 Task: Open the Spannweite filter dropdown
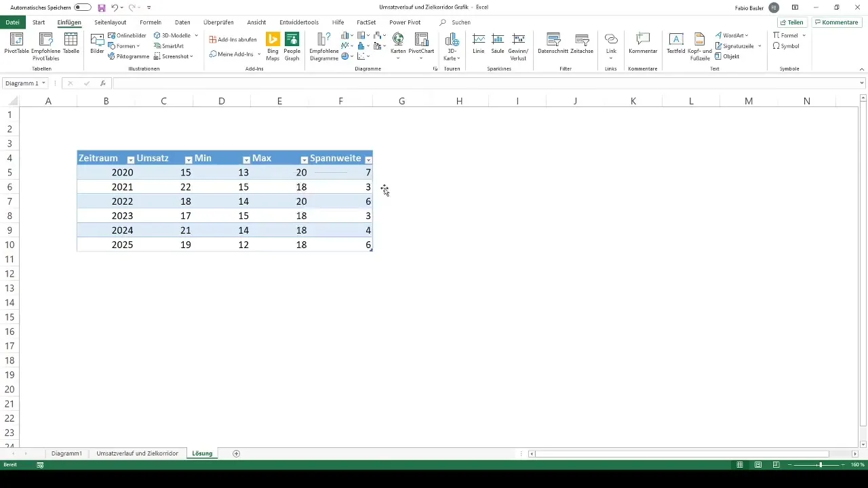point(368,159)
